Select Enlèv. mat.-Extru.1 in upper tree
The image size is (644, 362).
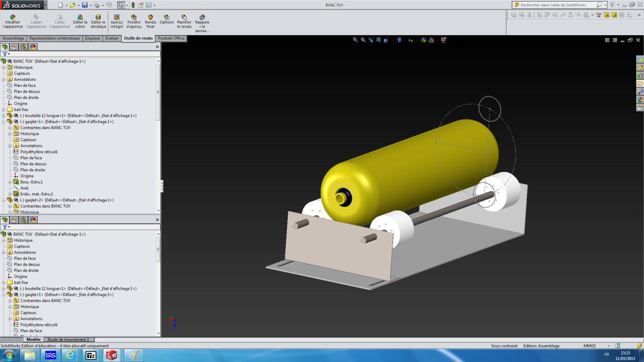click(37, 194)
